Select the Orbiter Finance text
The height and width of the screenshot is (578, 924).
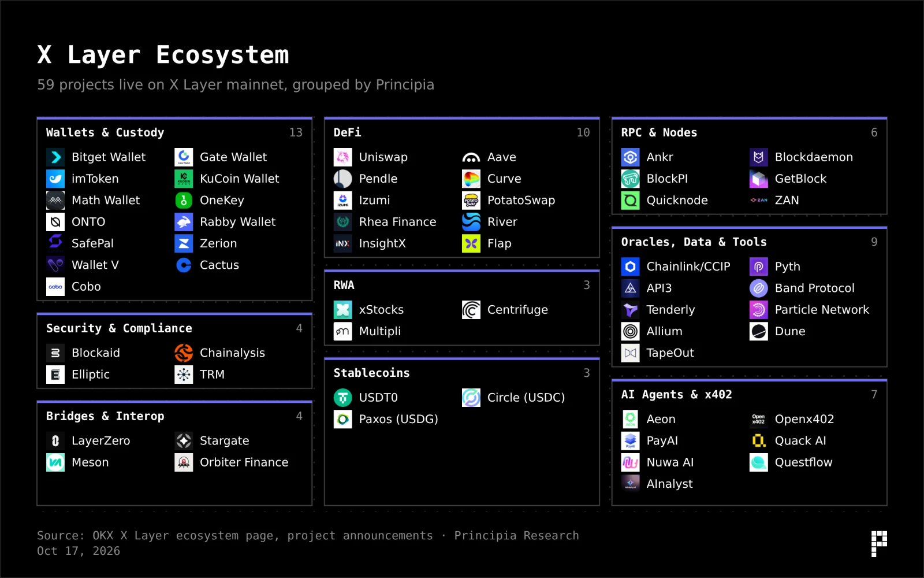[244, 462]
